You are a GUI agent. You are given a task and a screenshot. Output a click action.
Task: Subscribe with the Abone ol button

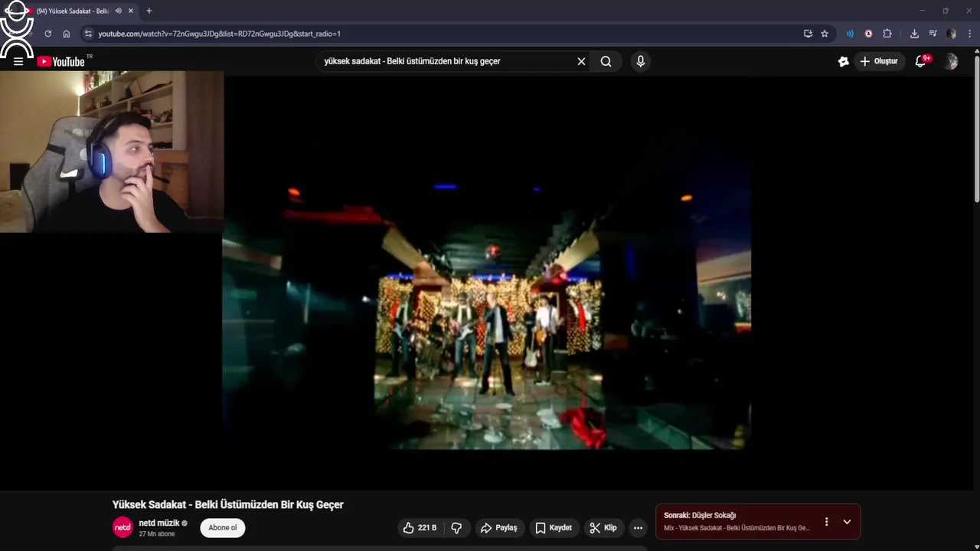point(223,527)
